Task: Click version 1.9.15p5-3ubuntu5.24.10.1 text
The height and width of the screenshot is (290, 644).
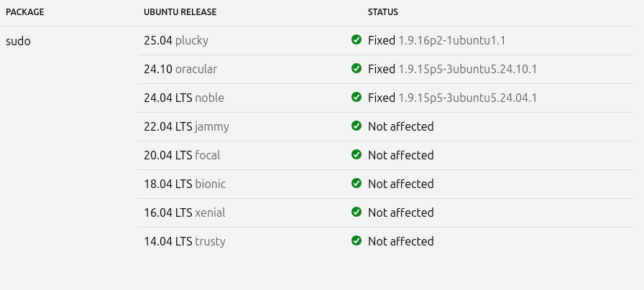Action: (468, 70)
